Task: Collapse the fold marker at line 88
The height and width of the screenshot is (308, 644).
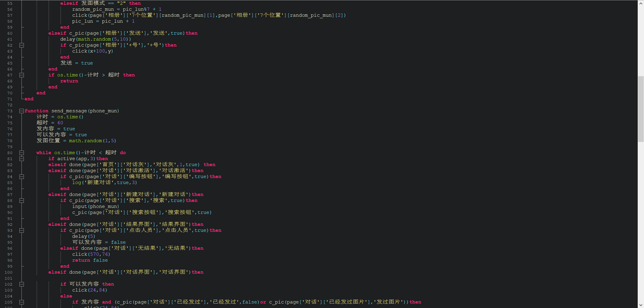Action: click(x=21, y=200)
